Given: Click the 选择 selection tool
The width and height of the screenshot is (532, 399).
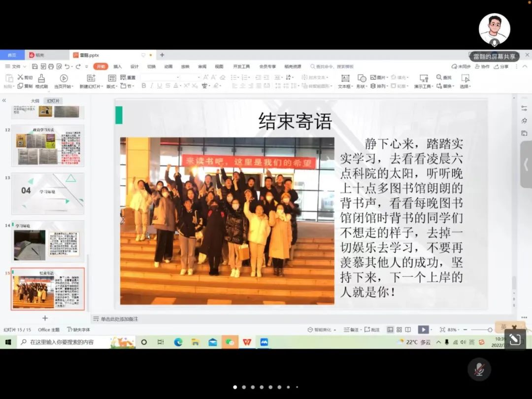Looking at the screenshot, I should [x=465, y=81].
